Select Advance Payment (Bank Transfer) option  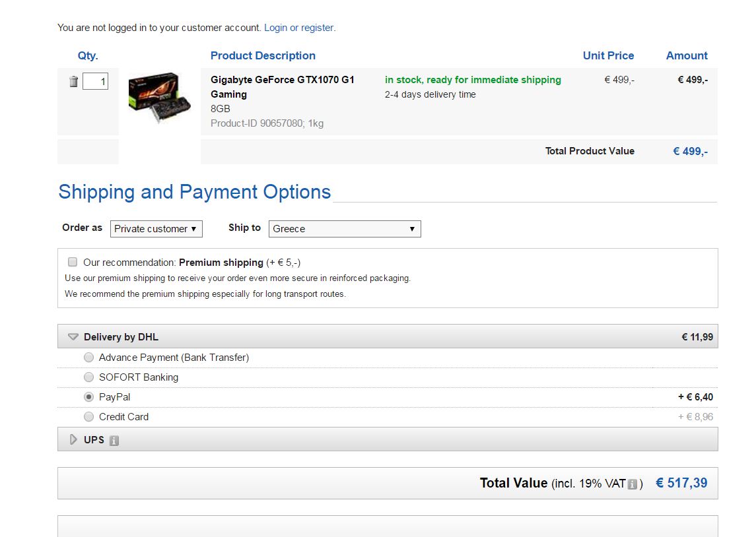tap(88, 358)
